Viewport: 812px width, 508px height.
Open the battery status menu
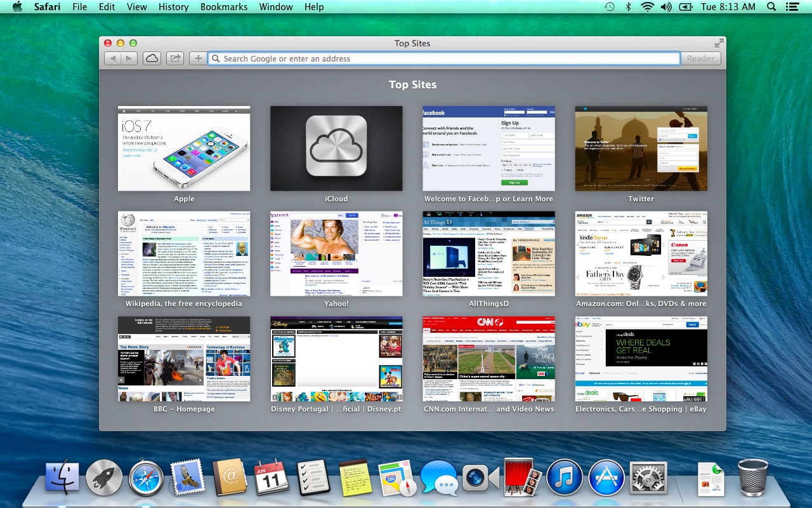(686, 7)
